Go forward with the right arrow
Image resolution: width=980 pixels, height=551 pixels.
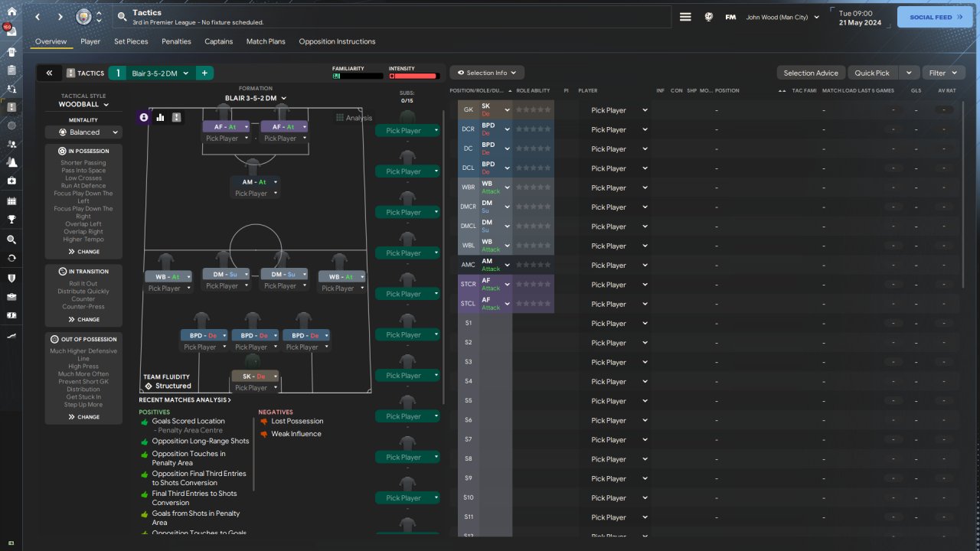click(60, 16)
